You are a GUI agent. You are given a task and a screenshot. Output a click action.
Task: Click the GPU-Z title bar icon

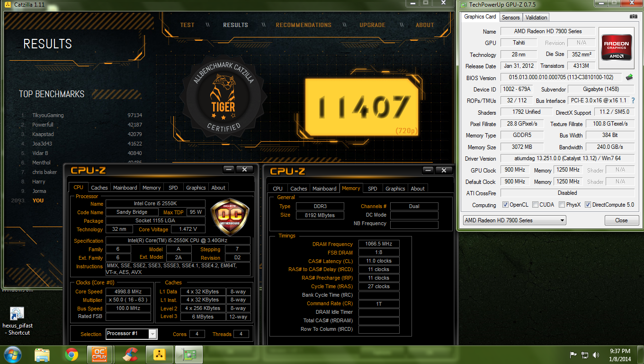(463, 5)
